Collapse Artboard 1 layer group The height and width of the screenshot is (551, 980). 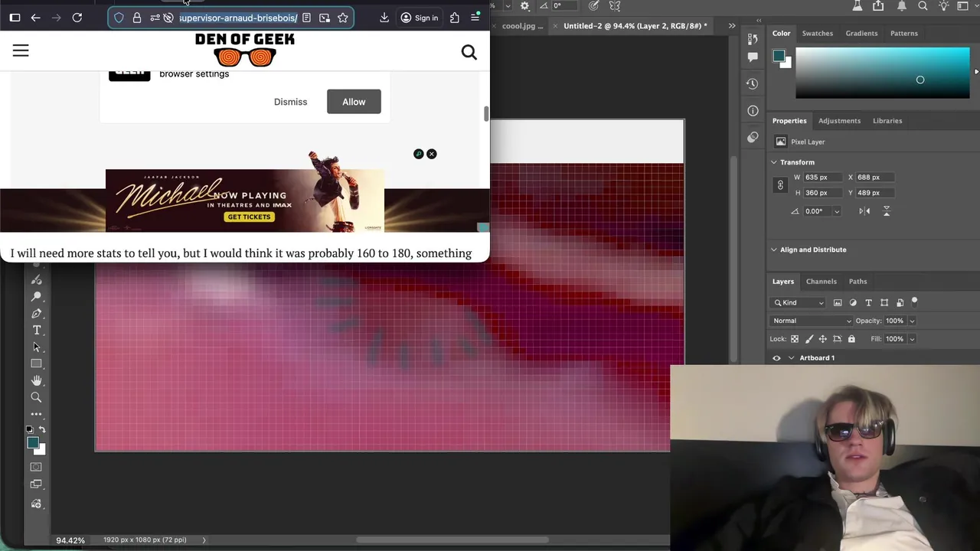[x=791, y=358]
